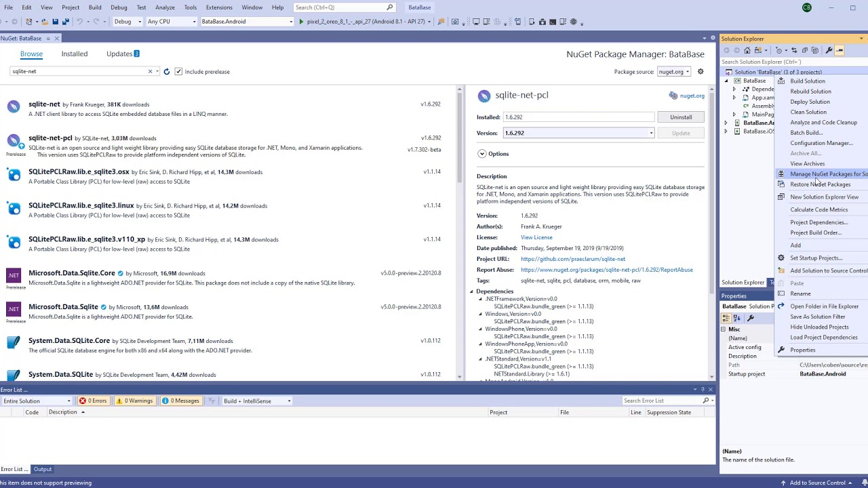Close the NuGet: BataBase document tab

[x=57, y=39]
